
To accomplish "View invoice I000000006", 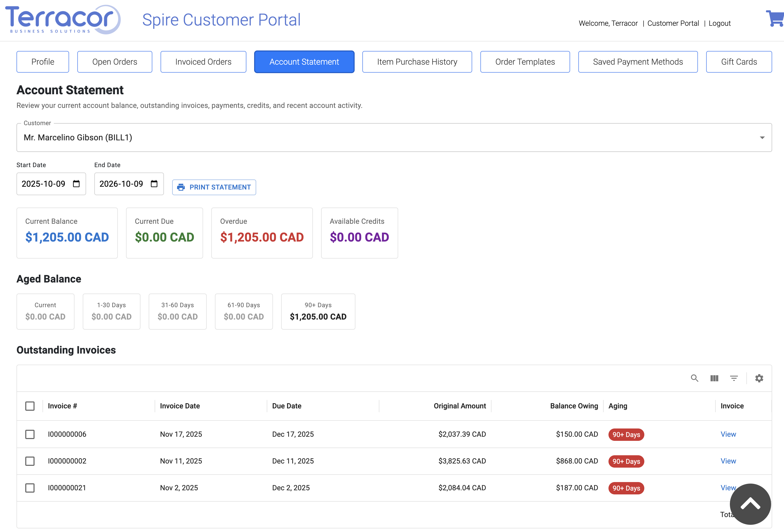I will pos(728,434).
